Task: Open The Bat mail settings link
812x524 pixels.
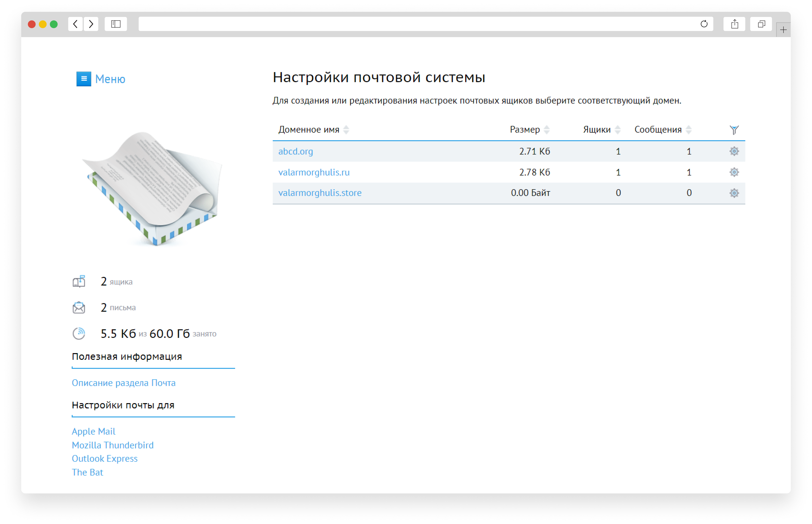Action: (x=87, y=472)
